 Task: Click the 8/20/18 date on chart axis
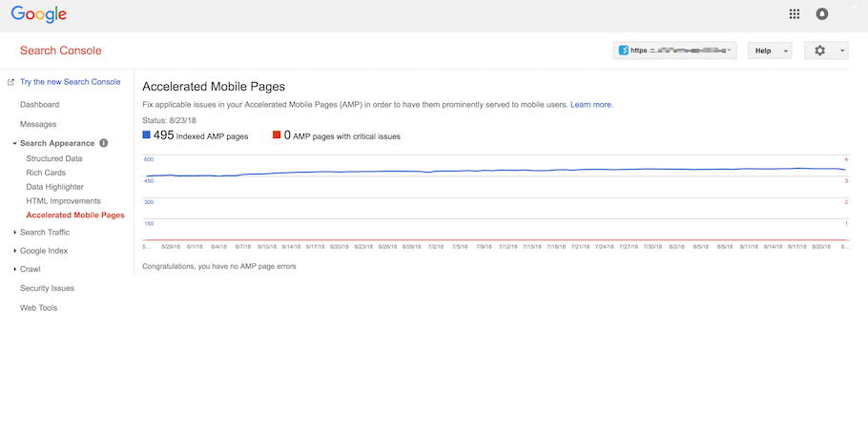click(821, 247)
